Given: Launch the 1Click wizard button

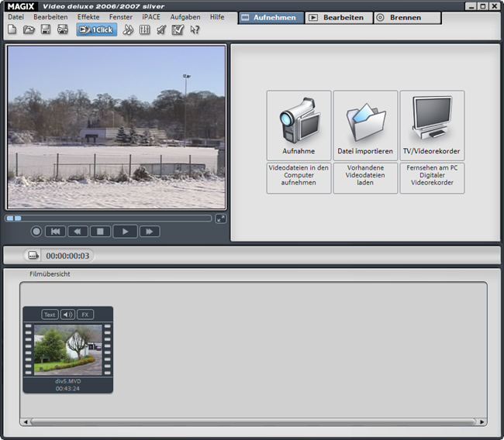Looking at the screenshot, I should coord(97,30).
